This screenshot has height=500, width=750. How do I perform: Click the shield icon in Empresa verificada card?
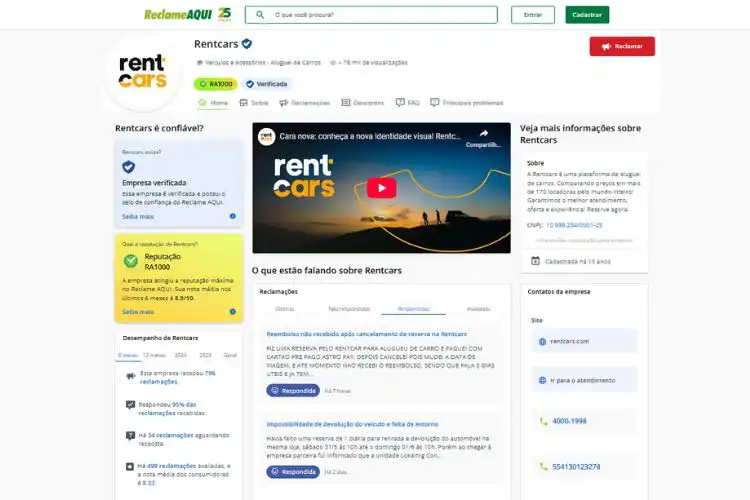pos(129,167)
